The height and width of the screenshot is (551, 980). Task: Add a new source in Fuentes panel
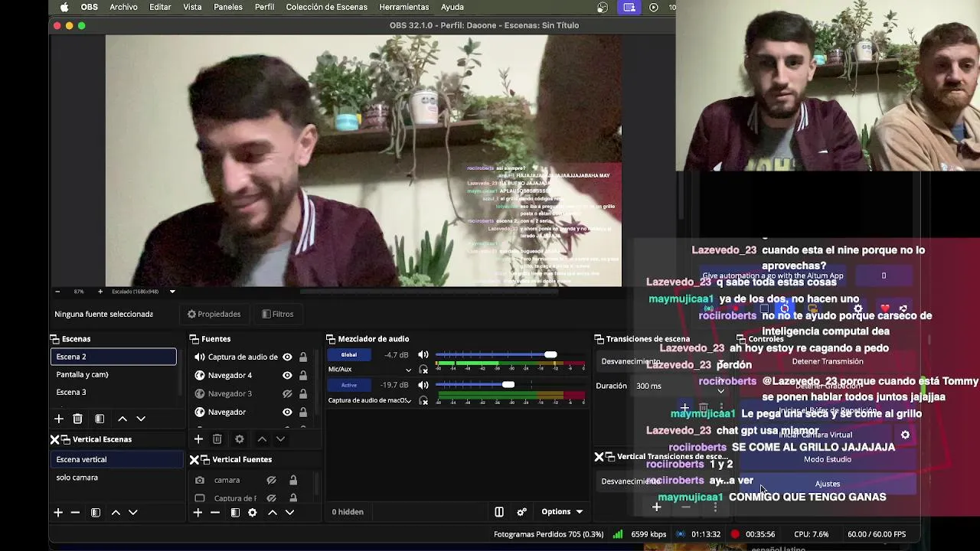pos(198,439)
